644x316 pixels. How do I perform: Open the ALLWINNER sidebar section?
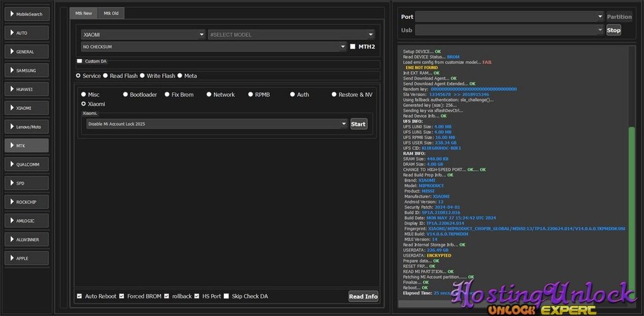27,240
